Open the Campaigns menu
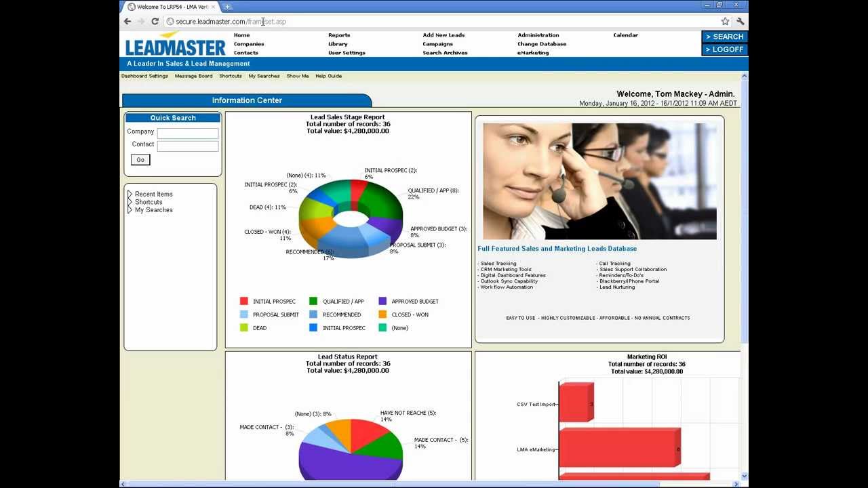The image size is (868, 488). pyautogui.click(x=437, y=44)
